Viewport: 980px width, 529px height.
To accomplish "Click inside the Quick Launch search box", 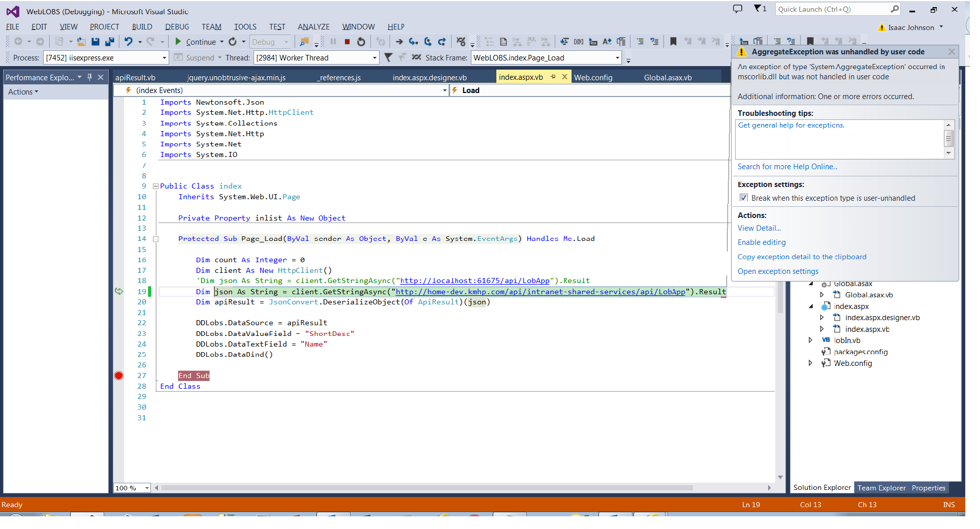I will pyautogui.click(x=832, y=9).
